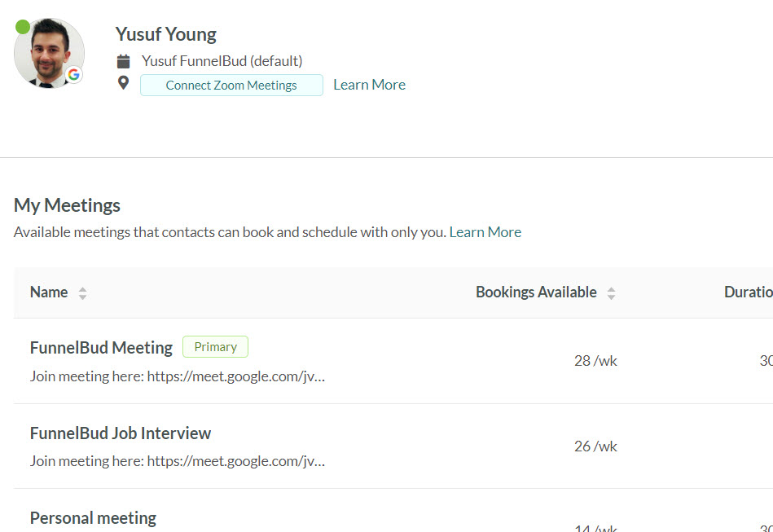Click the green online status dot
The height and width of the screenshot is (532, 773).
[23, 27]
